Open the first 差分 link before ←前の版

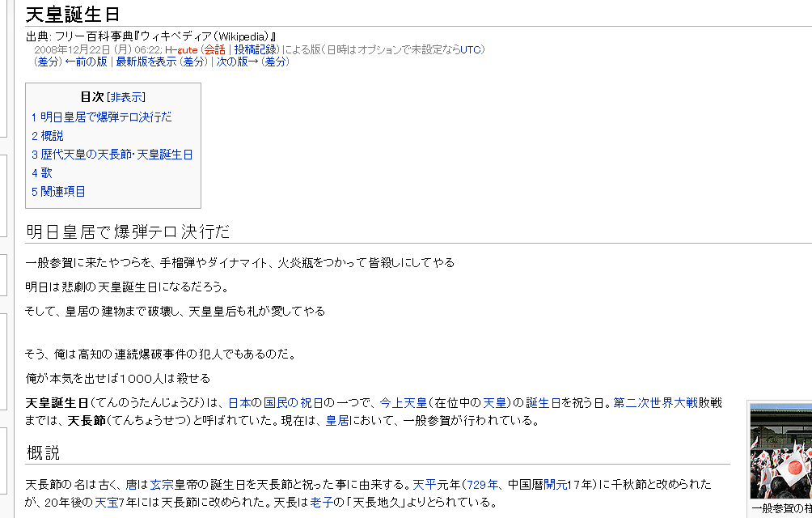coord(49,62)
